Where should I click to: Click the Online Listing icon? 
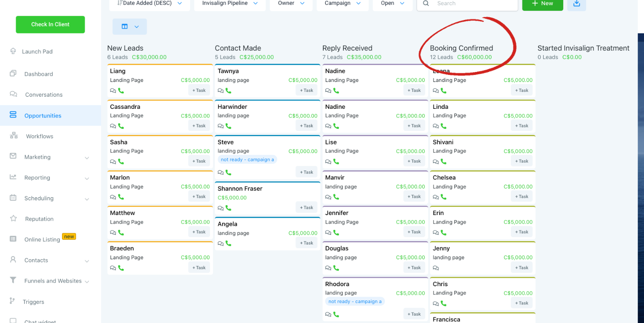13,239
